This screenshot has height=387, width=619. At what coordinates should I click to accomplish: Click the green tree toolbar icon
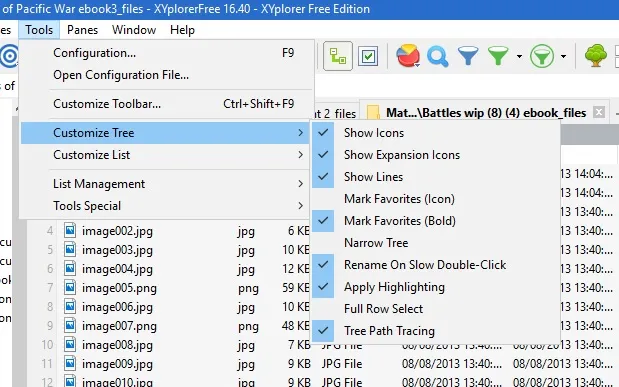point(596,56)
